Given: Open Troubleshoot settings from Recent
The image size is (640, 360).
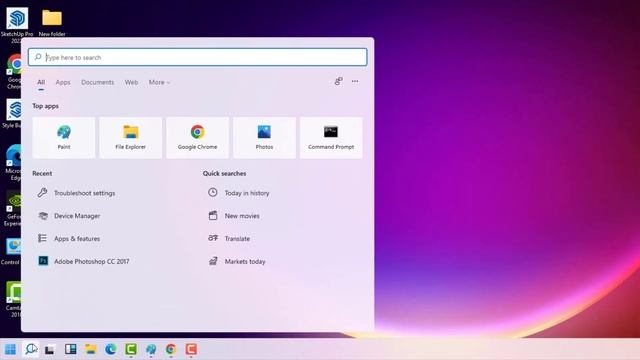Looking at the screenshot, I should (84, 193).
